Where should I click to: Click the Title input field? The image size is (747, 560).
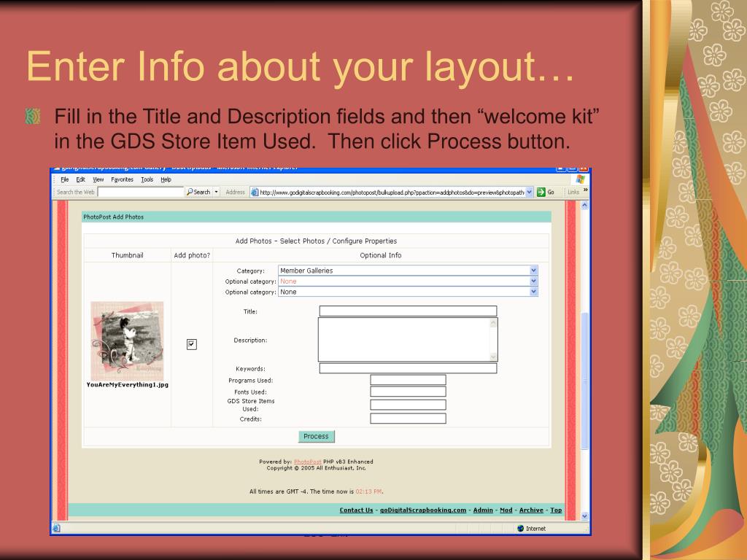(x=408, y=311)
